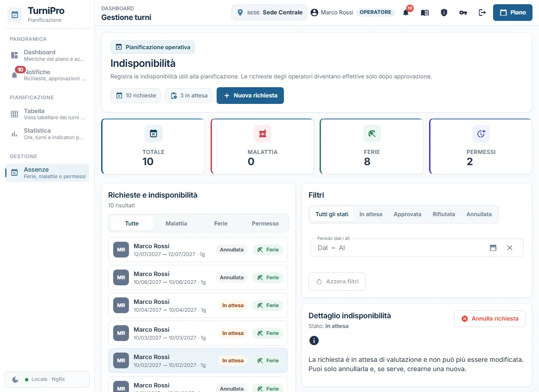Open the Sede Centrale location selector
The width and height of the screenshot is (539, 392).
click(x=269, y=13)
